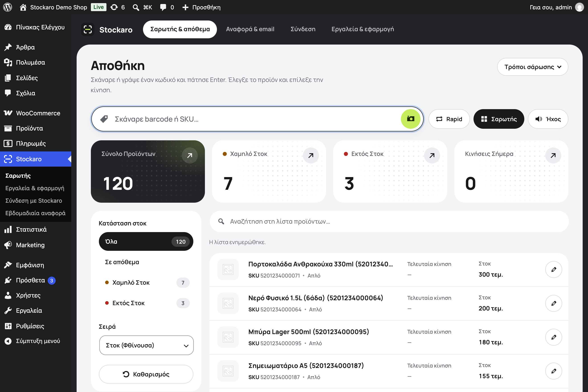The height and width of the screenshot is (392, 588).
Task: Select the Όλα stock filter
Action: tap(146, 241)
